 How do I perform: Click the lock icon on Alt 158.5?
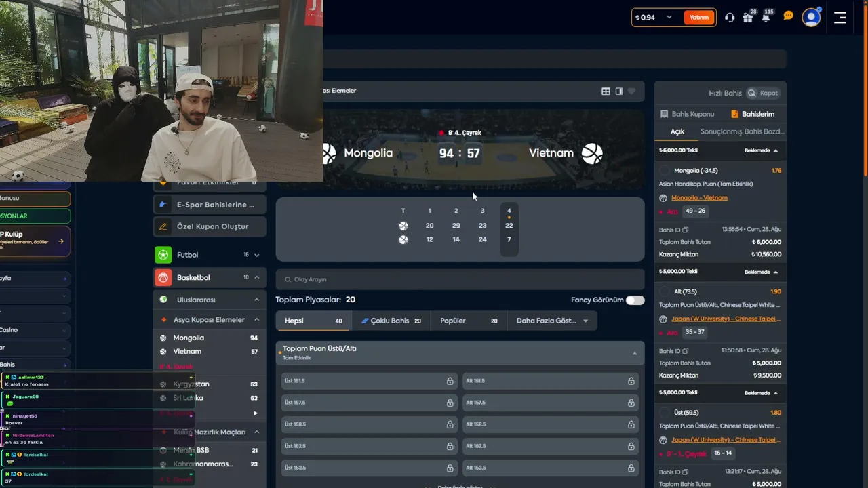[631, 424]
